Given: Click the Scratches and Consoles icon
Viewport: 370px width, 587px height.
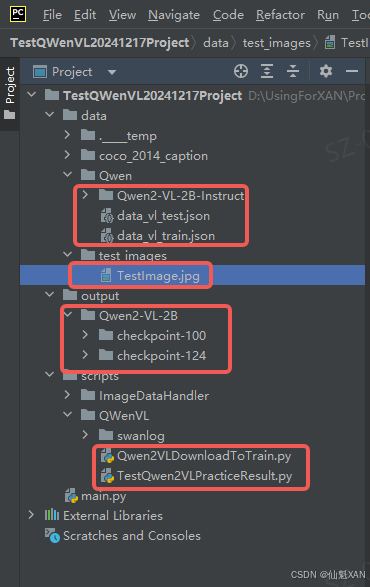Looking at the screenshot, I should tap(52, 536).
